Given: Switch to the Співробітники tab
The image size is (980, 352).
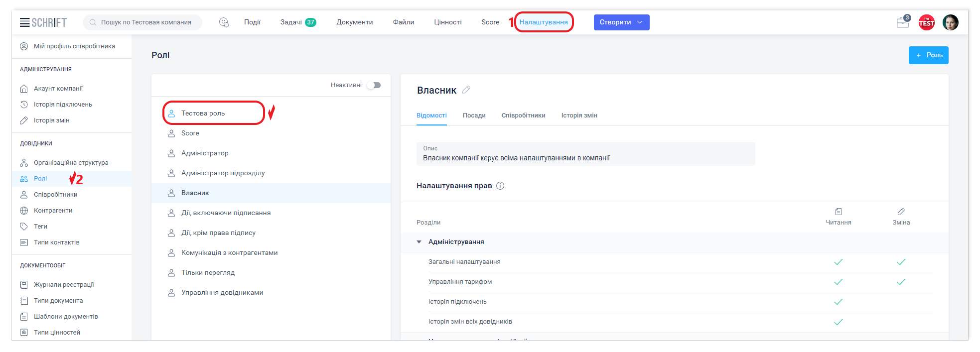Looking at the screenshot, I should pos(523,116).
